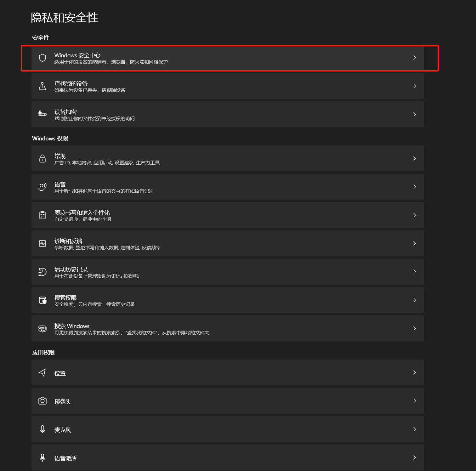The height and width of the screenshot is (471, 476).
Task: Click the 隐私和安全性 page heading
Action: click(65, 18)
